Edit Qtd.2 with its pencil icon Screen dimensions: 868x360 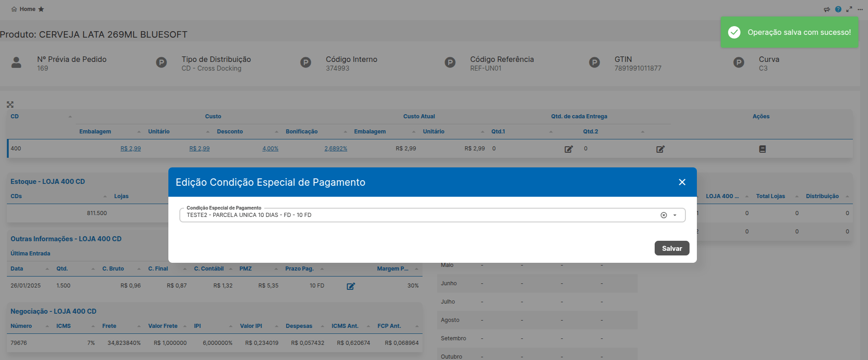(x=660, y=149)
